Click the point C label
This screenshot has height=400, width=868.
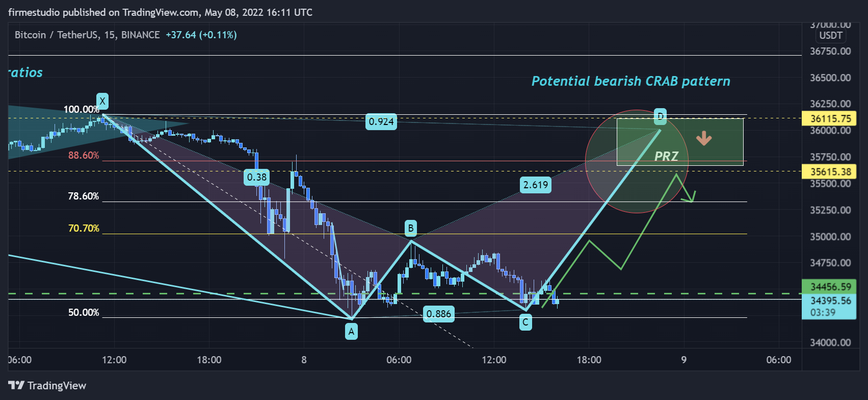tap(525, 322)
